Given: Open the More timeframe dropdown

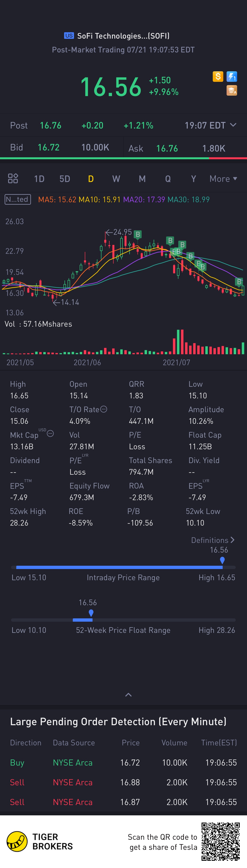Looking at the screenshot, I should point(223,179).
